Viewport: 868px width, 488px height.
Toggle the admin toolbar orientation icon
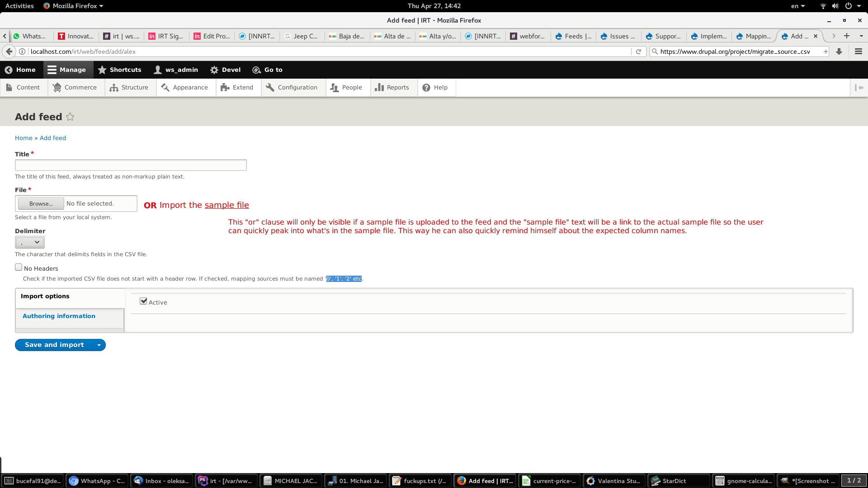(x=859, y=88)
